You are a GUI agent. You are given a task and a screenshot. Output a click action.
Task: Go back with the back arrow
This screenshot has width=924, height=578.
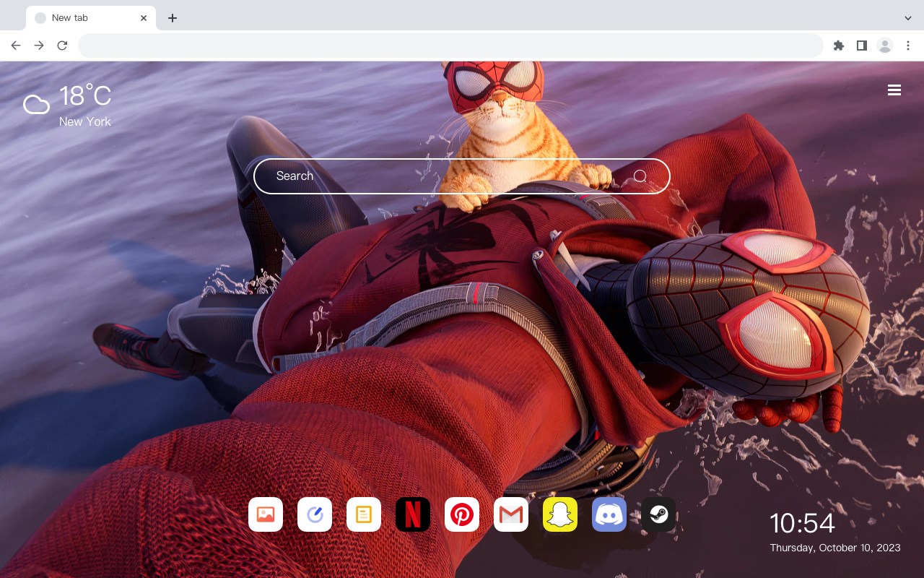[x=16, y=46]
